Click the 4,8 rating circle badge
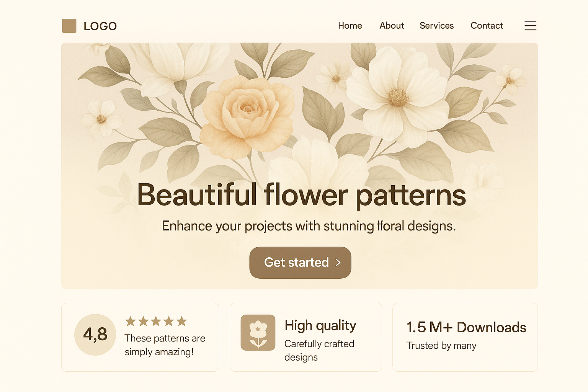This screenshot has height=392, width=588. [95, 335]
